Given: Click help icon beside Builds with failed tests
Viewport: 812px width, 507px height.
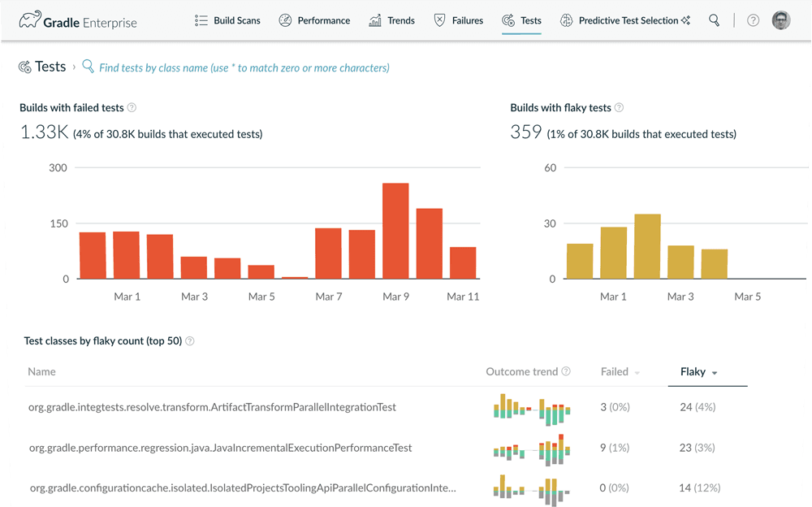Looking at the screenshot, I should pyautogui.click(x=132, y=107).
